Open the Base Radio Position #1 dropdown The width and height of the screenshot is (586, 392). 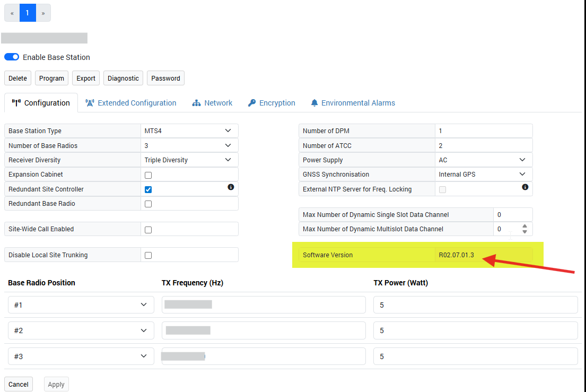[81, 305]
